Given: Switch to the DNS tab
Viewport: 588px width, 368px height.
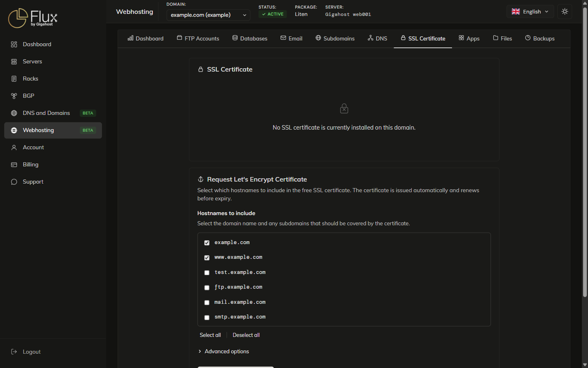Looking at the screenshot, I should (x=377, y=38).
